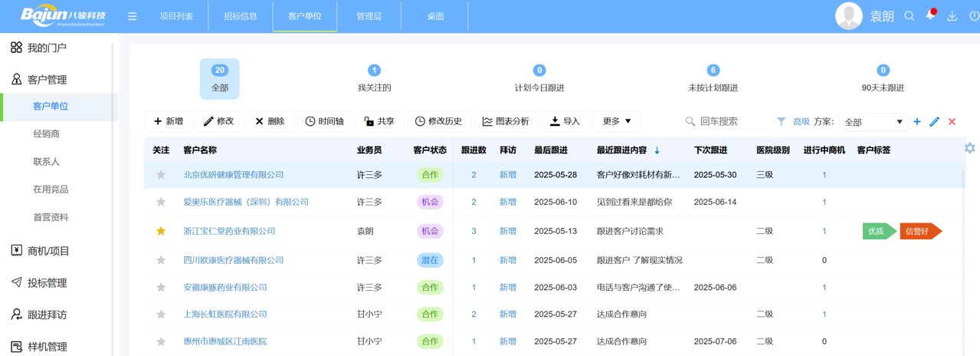Viewport: 980px width, 356px height.
Task: Open the notification bell icon
Action: click(930, 15)
